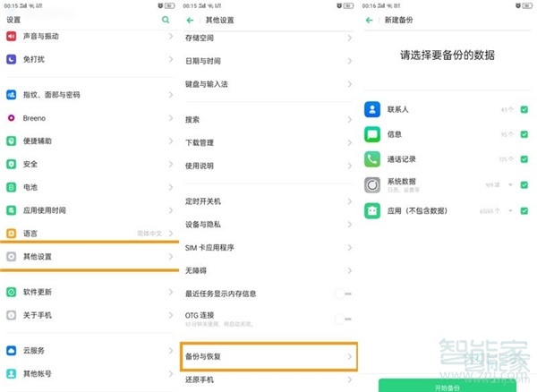
Task: Tap the 应用使用时间 icon
Action: click(x=12, y=210)
